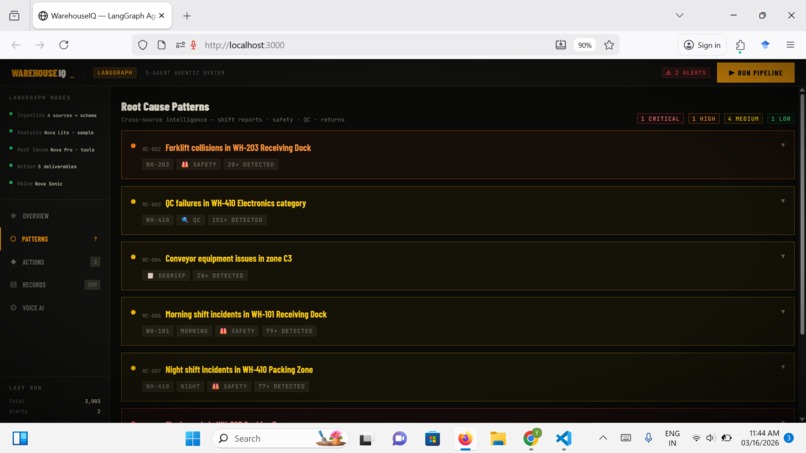Screen dimensions: 806x453
Task: Click the microphone permission icon in URL bar
Action: (193, 45)
